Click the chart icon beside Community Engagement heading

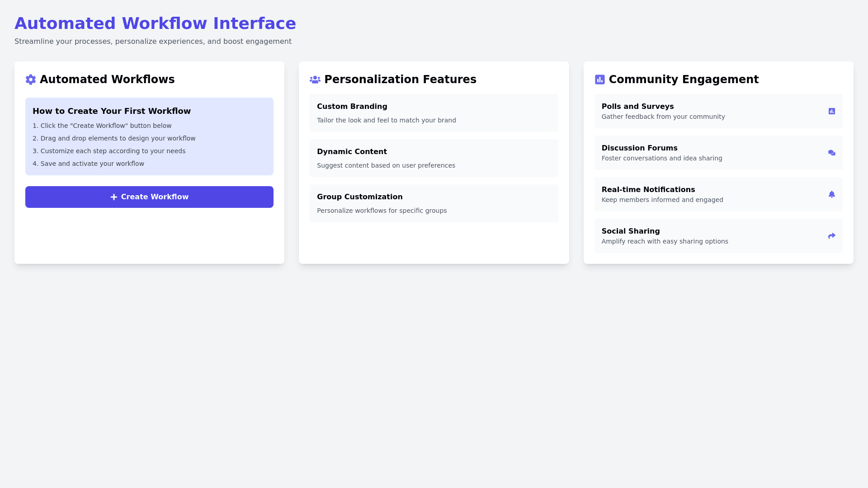[599, 80]
